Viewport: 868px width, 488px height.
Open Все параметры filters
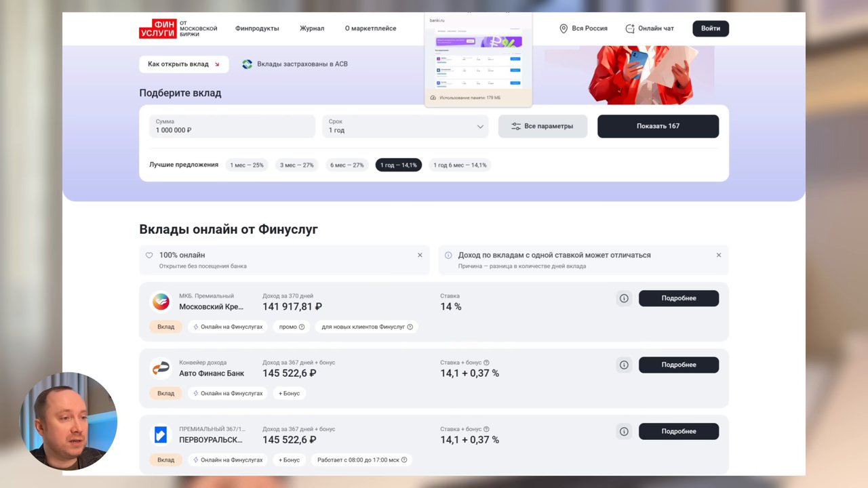coord(542,126)
